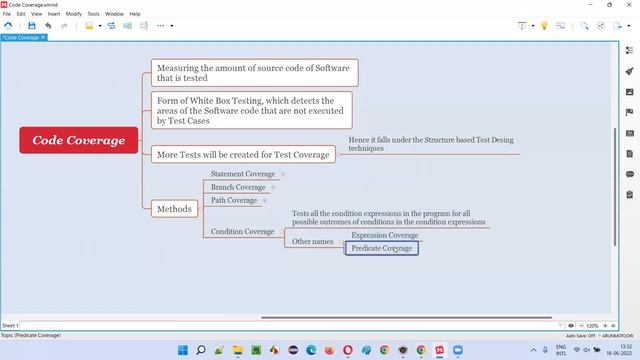Save the mind map with Save icon
This screenshot has height=360, width=640.
click(x=32, y=26)
